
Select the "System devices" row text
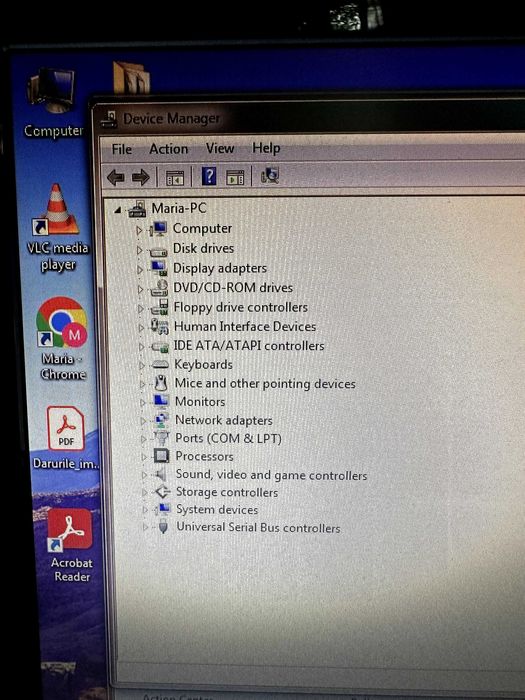tap(217, 509)
